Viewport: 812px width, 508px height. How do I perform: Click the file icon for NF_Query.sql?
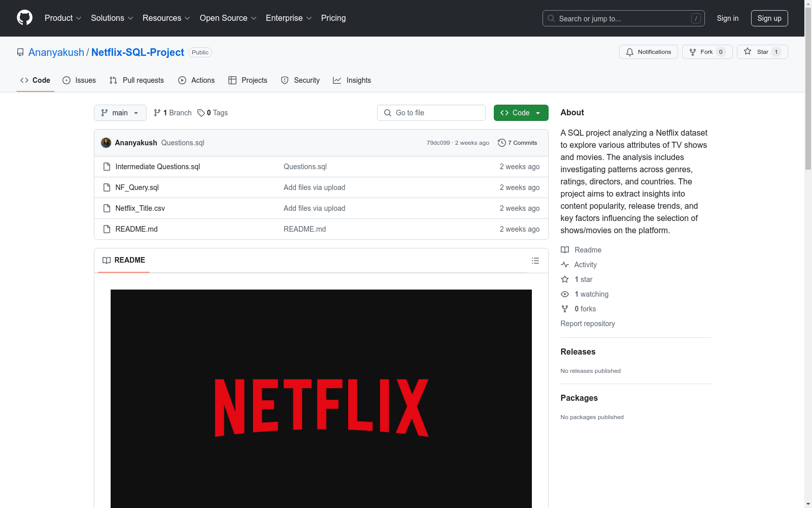coord(107,187)
